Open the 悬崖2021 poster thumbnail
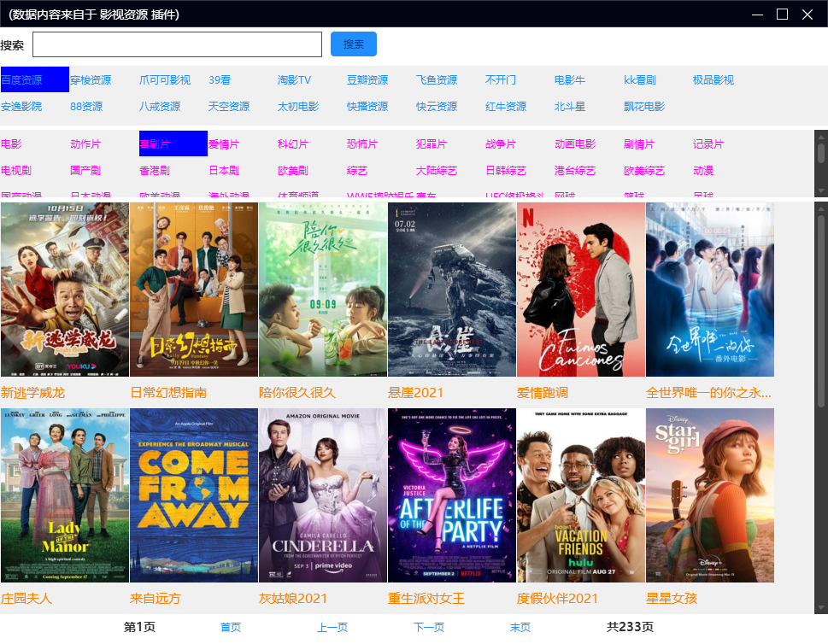The height and width of the screenshot is (644, 828). 452,290
